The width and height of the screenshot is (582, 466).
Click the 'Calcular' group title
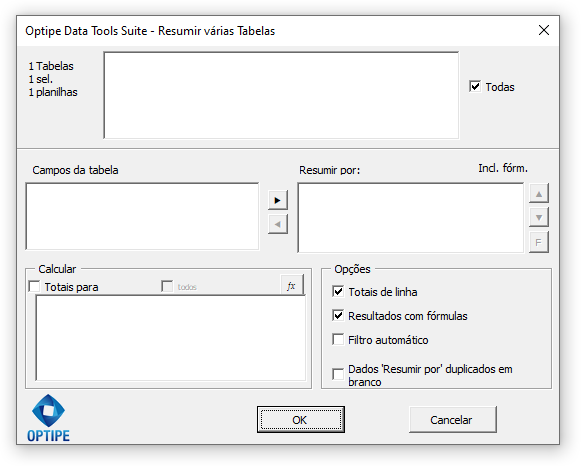pyautogui.click(x=57, y=269)
